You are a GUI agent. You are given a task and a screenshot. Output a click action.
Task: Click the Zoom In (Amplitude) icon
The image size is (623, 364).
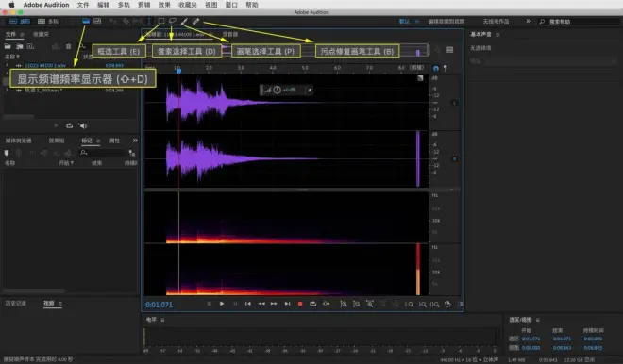[x=344, y=304]
